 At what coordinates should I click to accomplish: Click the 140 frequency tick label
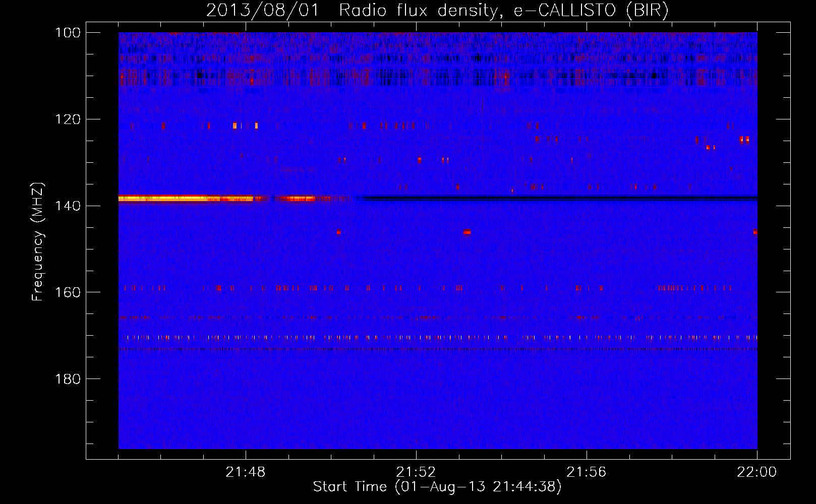point(68,206)
